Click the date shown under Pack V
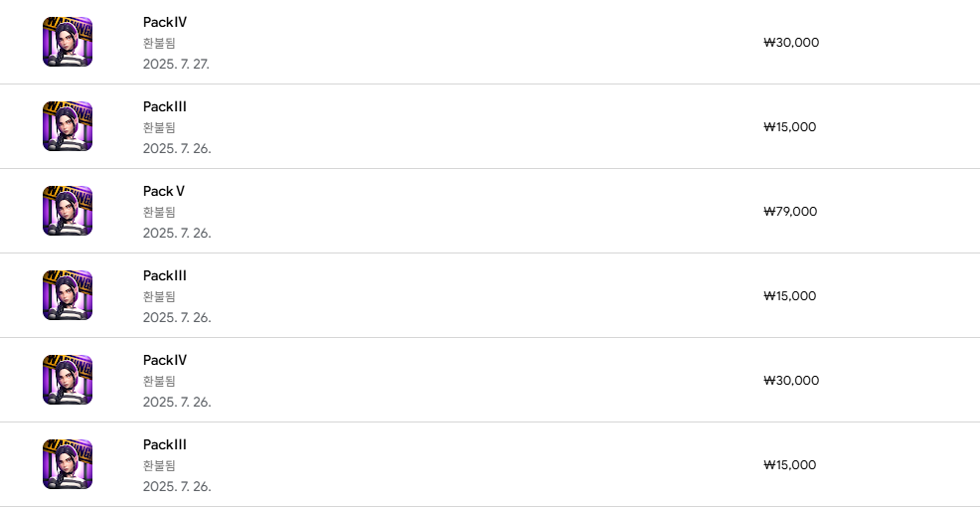The image size is (980, 507). coord(177,233)
